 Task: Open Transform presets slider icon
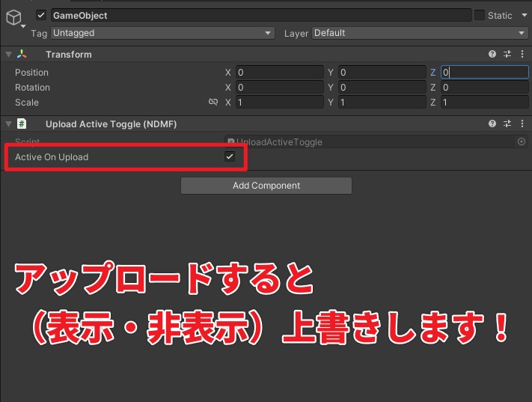(x=507, y=54)
